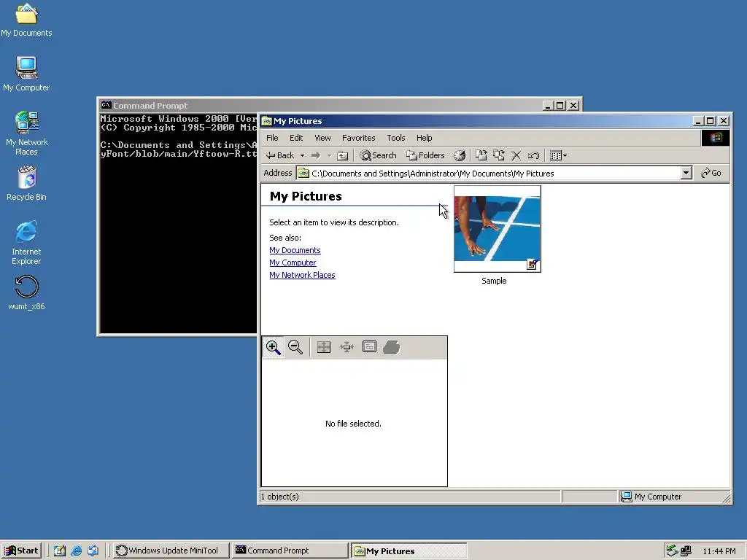Switch to Windows Update MiniTool taskbar button
Image resolution: width=747 pixels, height=560 pixels.
[171, 551]
